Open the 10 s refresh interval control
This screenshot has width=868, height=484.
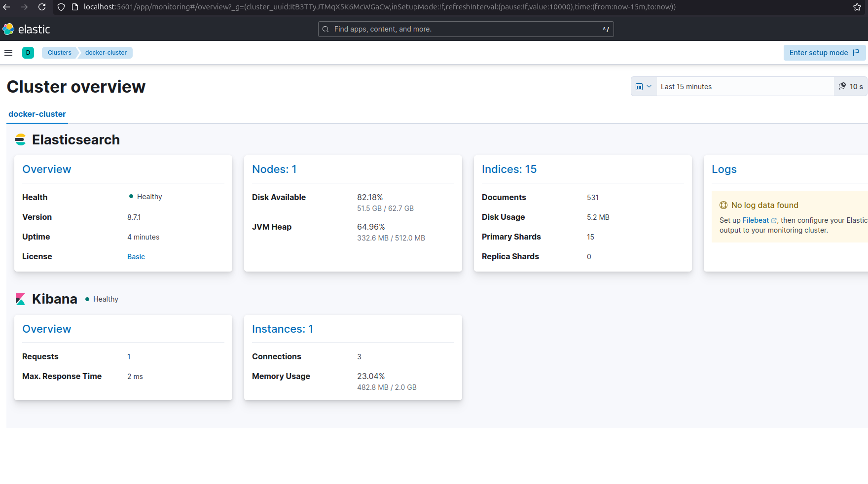(x=851, y=87)
